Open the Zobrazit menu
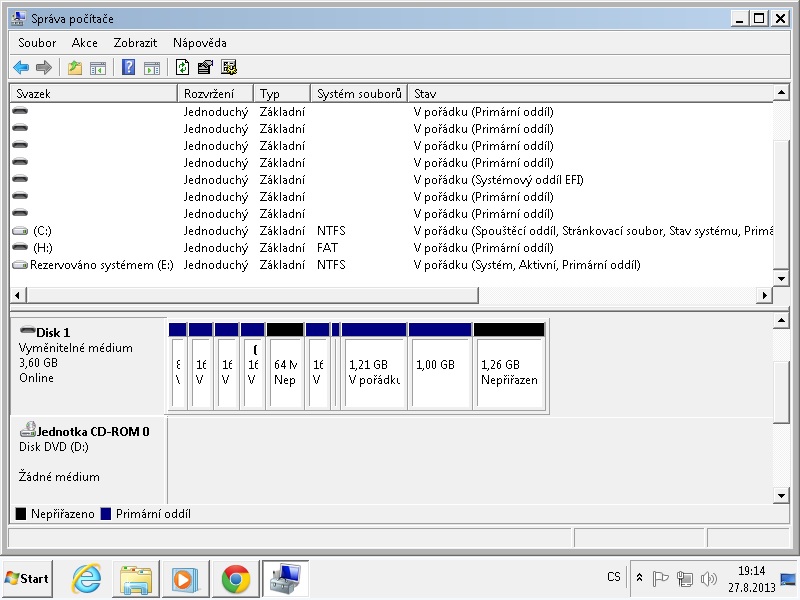Viewport: 800px width, 600px height. point(135,43)
